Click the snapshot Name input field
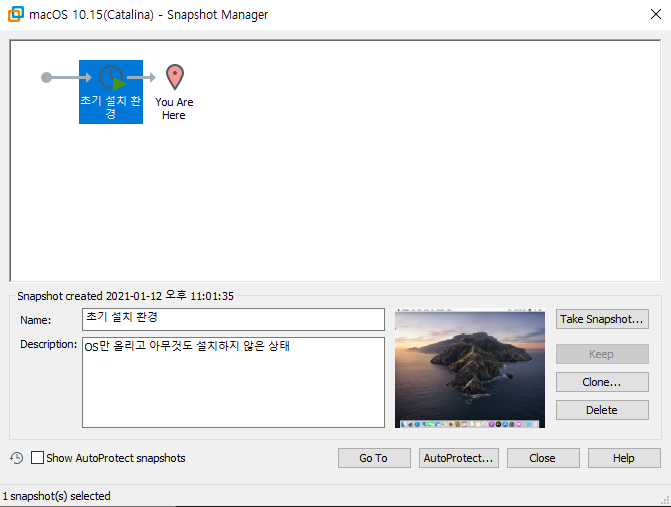Screen dimensions: 671x507 (x=233, y=319)
